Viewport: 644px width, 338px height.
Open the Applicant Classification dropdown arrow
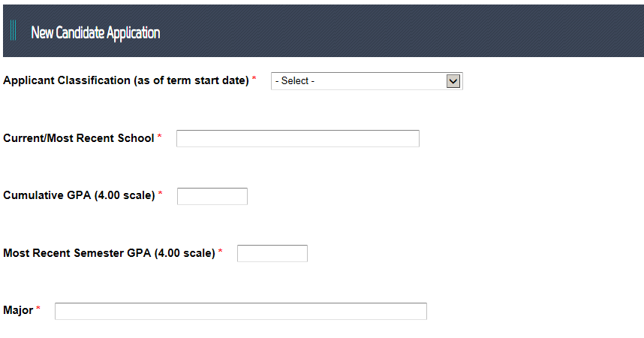pyautogui.click(x=453, y=81)
